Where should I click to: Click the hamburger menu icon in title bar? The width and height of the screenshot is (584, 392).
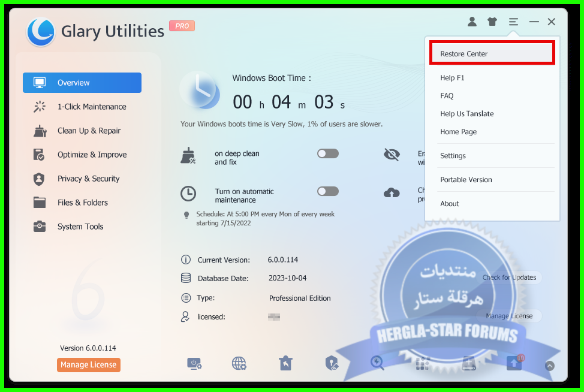[x=513, y=22]
